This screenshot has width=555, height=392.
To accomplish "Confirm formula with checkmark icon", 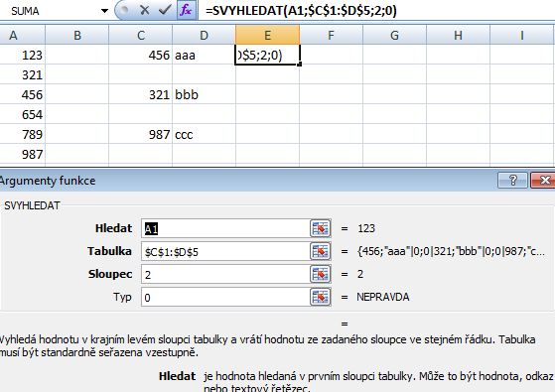I will (x=165, y=10).
